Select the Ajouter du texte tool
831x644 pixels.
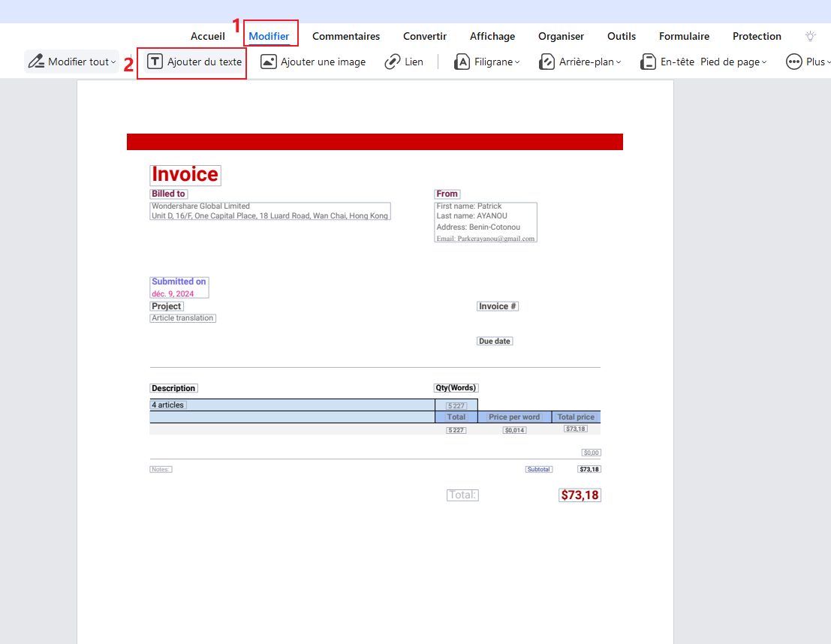coord(194,62)
